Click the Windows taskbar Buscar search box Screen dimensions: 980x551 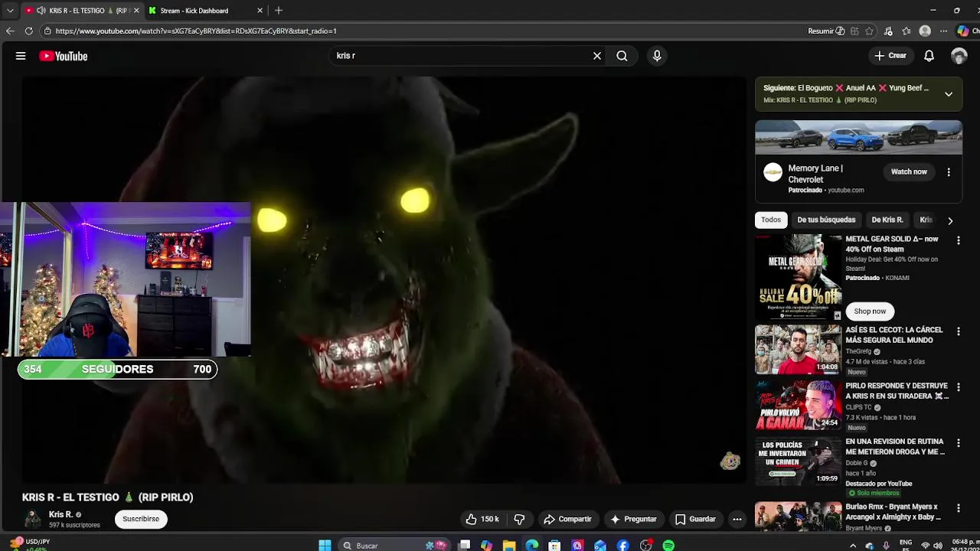point(394,546)
